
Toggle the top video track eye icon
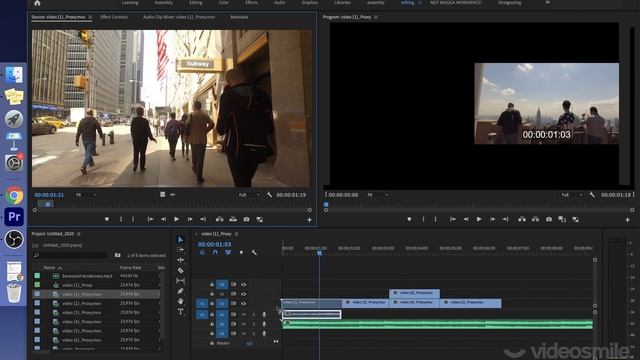(x=244, y=284)
